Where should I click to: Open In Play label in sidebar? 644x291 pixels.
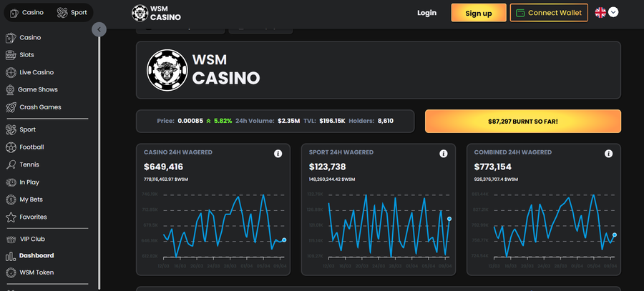[x=29, y=182]
